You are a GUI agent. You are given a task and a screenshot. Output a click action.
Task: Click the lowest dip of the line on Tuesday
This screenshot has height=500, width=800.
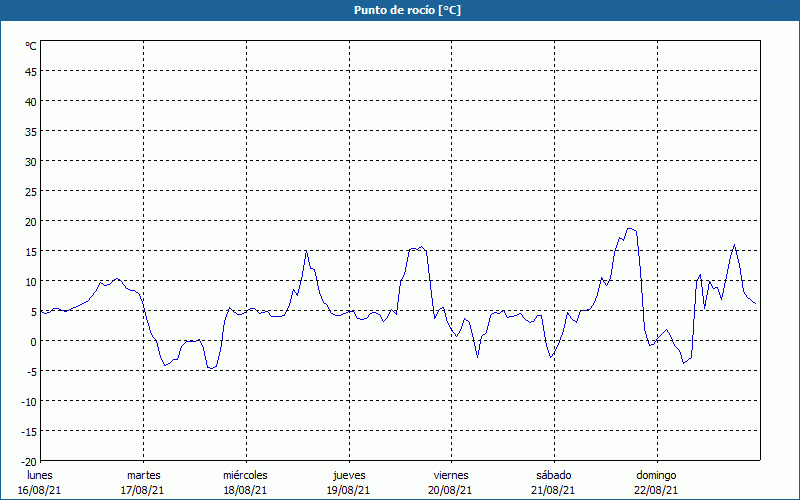(x=210, y=368)
